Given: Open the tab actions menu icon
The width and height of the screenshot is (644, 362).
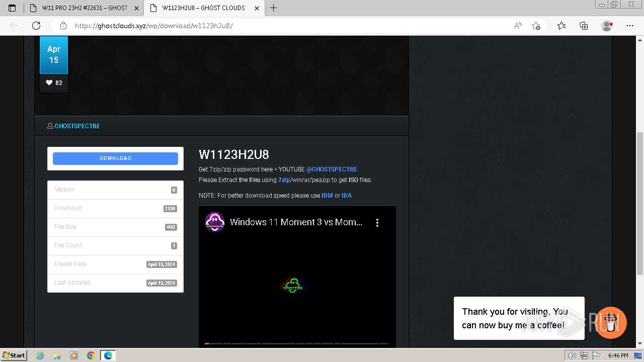Looking at the screenshot, I should click(x=12, y=8).
